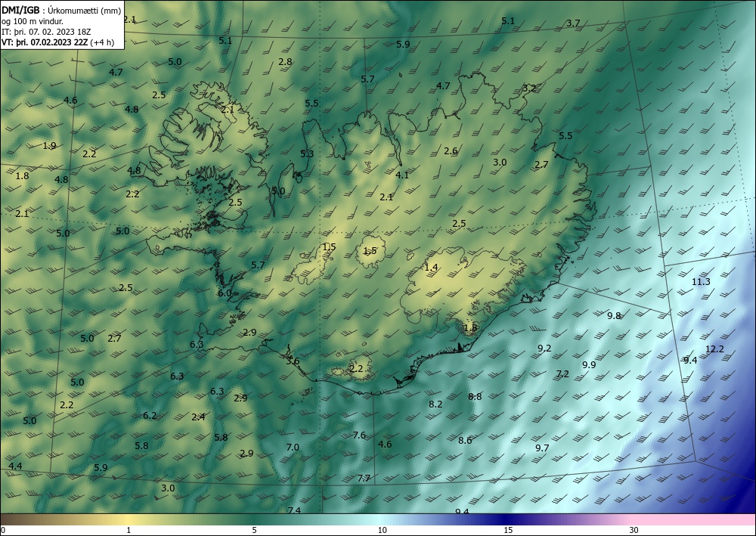Click the 2.8 value north of Westfjords
This screenshot has height=536, width=756.
285,62
